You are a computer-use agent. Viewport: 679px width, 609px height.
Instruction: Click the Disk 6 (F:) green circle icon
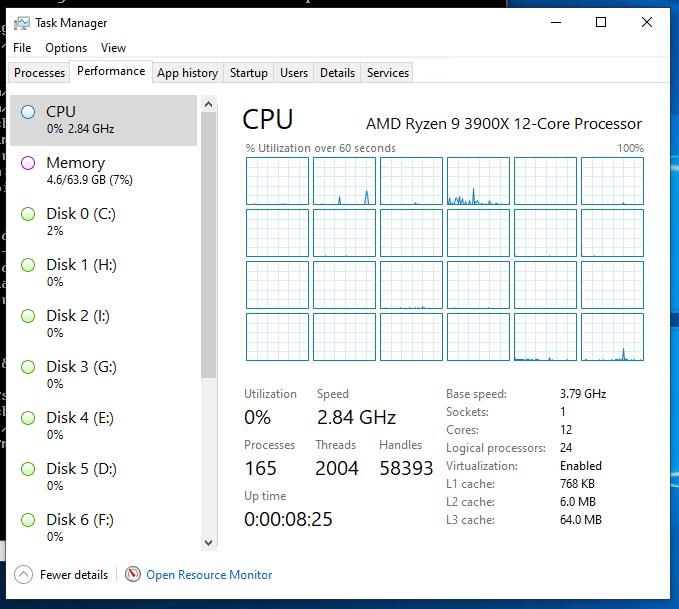pyautogui.click(x=28, y=520)
